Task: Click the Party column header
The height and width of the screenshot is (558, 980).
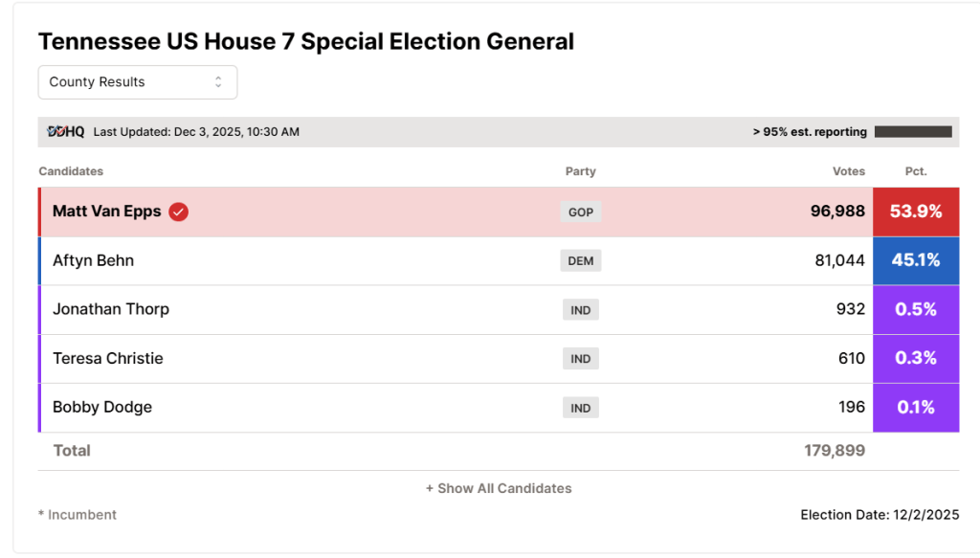Action: click(x=581, y=171)
